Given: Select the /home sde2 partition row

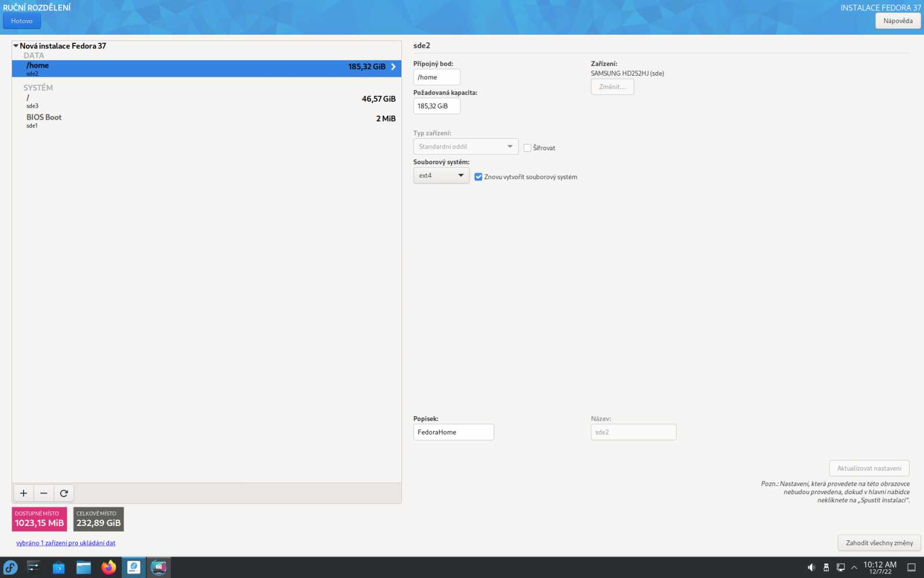Looking at the screenshot, I should coord(207,68).
